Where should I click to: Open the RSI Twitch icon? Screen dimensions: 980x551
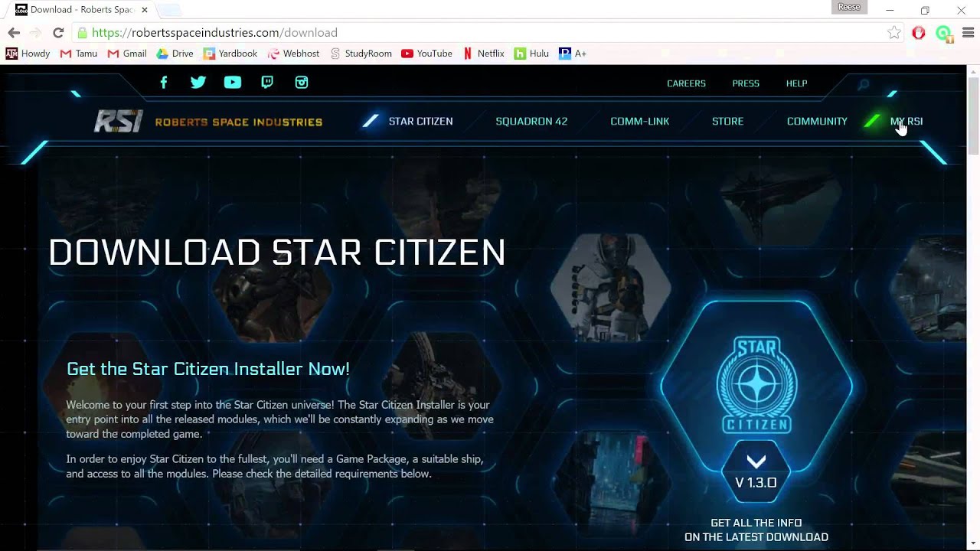pyautogui.click(x=267, y=83)
